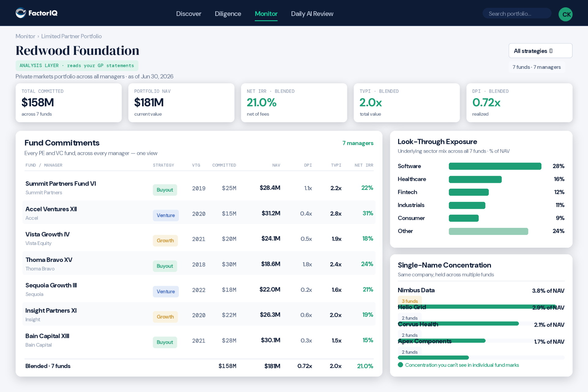The height and width of the screenshot is (392, 588).
Task: Select the Monitor tab
Action: [x=266, y=14]
